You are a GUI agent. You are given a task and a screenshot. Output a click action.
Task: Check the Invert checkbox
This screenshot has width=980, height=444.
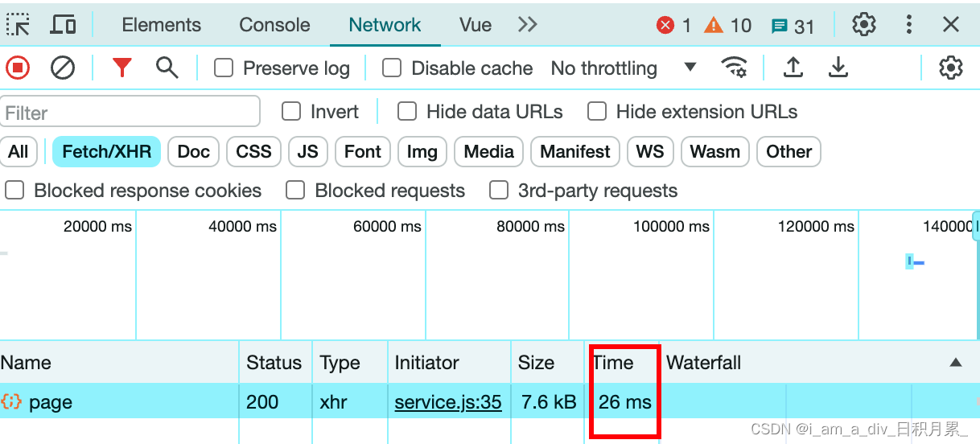290,112
